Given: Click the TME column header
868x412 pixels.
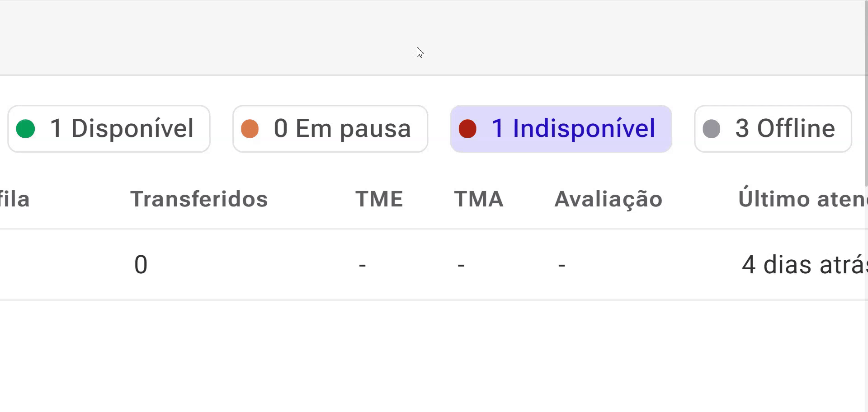Looking at the screenshot, I should tap(379, 199).
